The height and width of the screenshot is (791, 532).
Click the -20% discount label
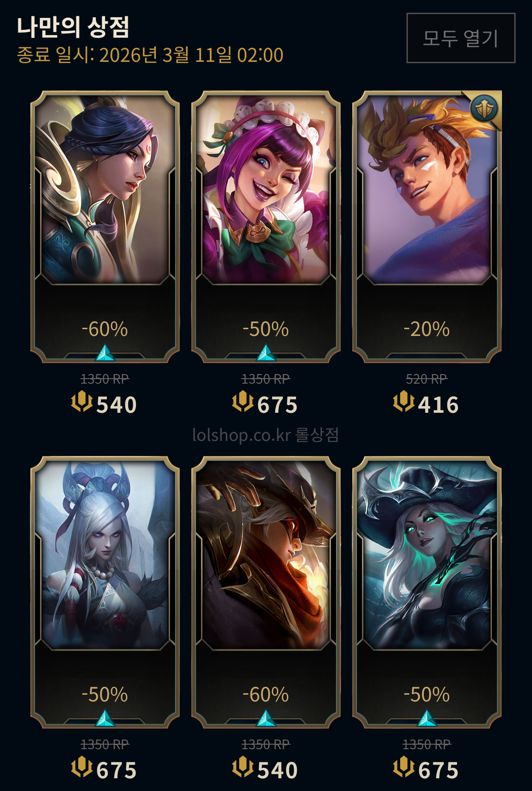pyautogui.click(x=427, y=329)
